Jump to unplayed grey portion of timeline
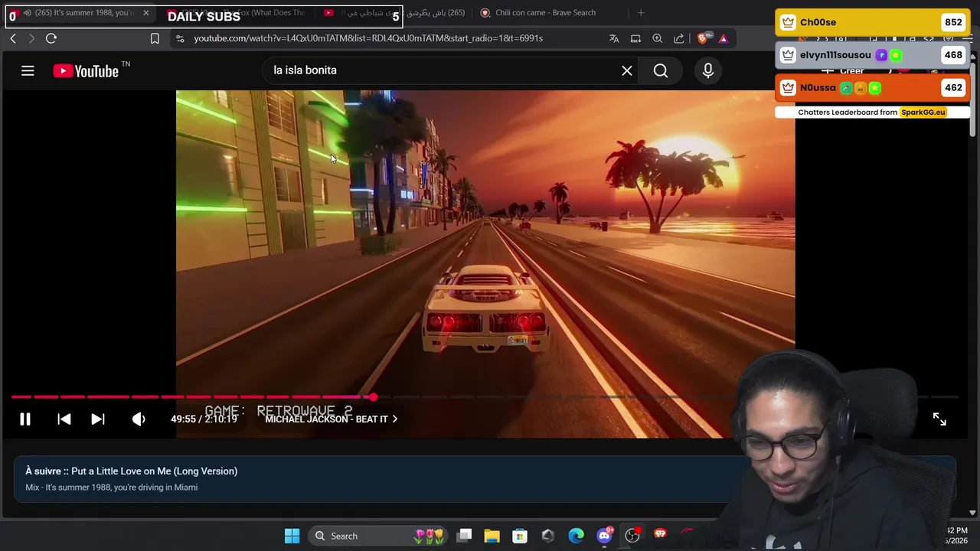 click(666, 396)
